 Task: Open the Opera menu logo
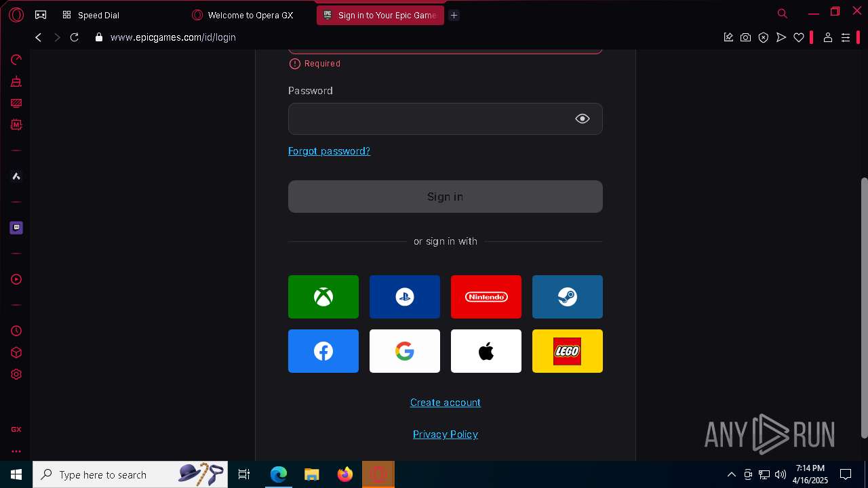tap(16, 15)
